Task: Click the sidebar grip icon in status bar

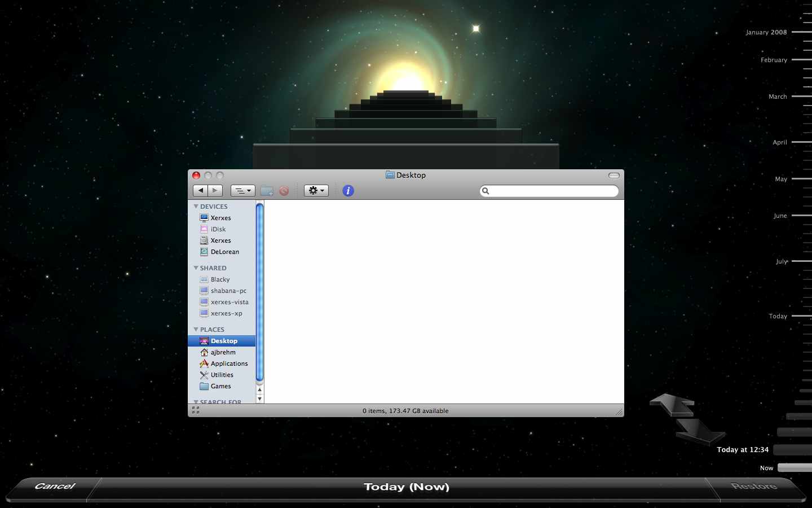Action: tap(196, 410)
